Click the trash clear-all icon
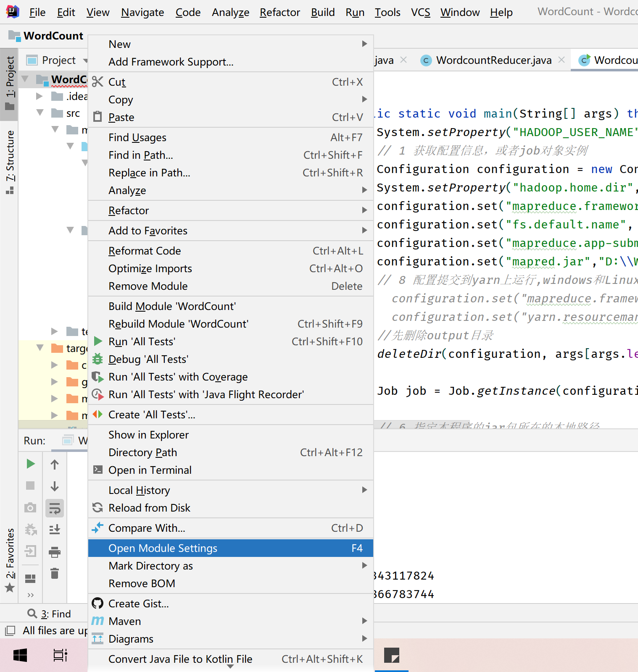Screen dimensions: 638x672 click(x=55, y=573)
